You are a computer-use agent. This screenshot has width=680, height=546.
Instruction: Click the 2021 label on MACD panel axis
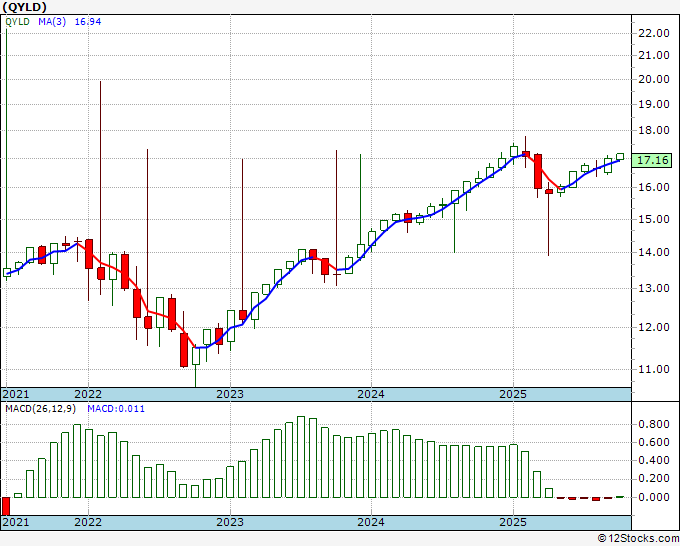16,522
